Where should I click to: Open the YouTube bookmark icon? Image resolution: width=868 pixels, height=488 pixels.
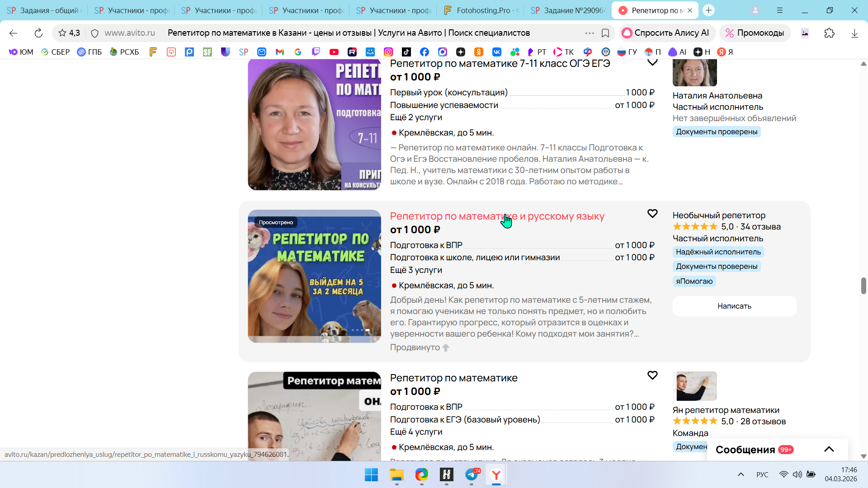pos(334,52)
